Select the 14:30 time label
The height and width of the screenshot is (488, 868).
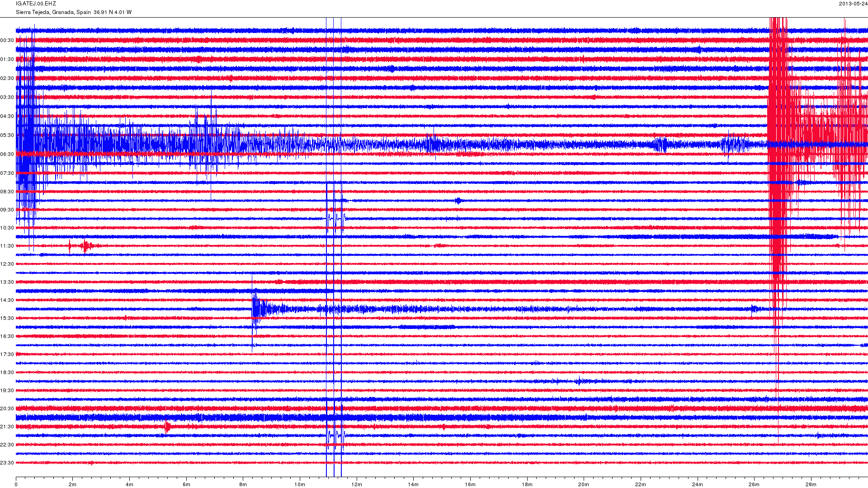pos(7,300)
